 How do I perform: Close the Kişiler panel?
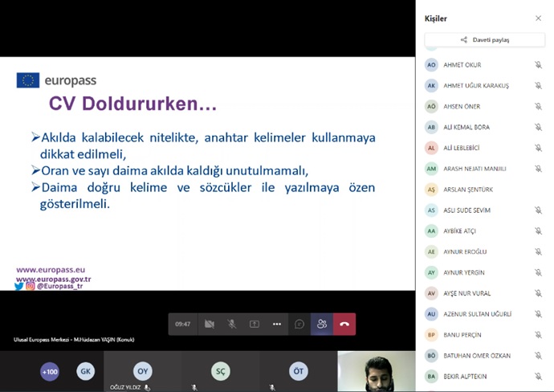point(538,18)
